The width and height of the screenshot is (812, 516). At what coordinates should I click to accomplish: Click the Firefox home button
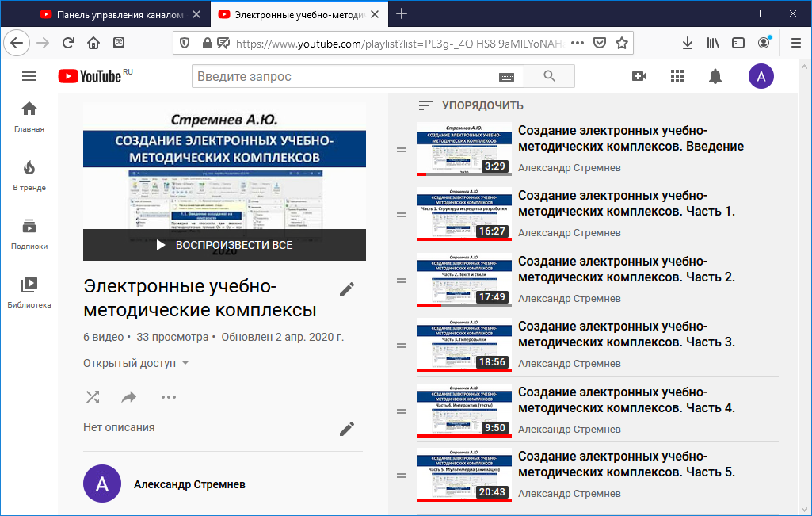tap(93, 43)
